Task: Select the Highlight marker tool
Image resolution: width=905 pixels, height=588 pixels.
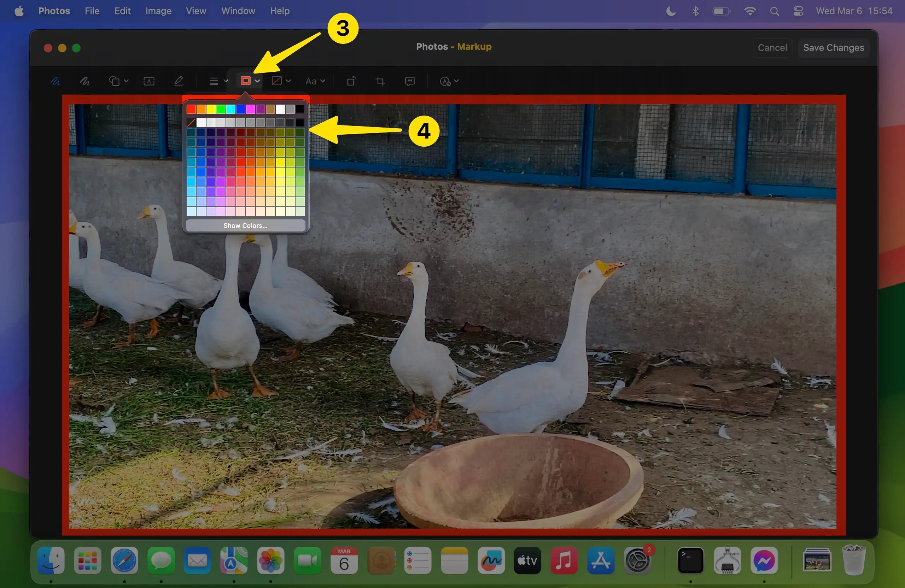Action: click(x=179, y=81)
